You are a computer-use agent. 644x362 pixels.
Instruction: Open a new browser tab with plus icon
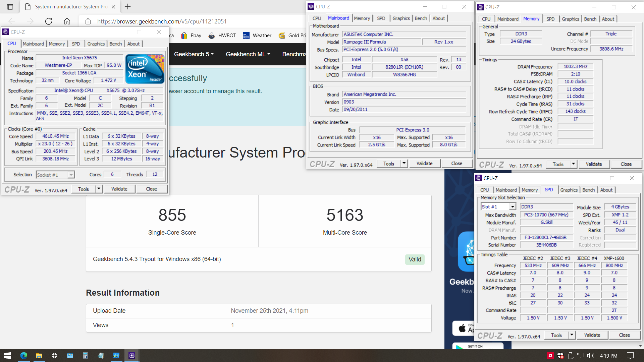pos(128,6)
